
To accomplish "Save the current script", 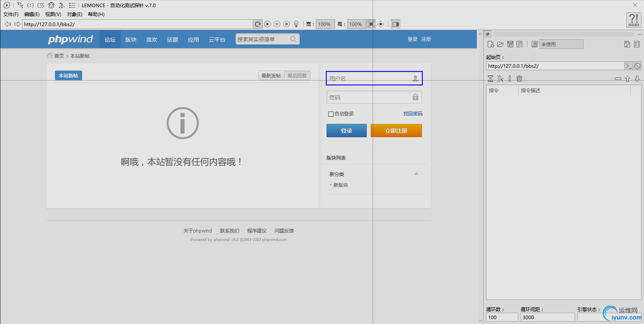I will coord(510,44).
